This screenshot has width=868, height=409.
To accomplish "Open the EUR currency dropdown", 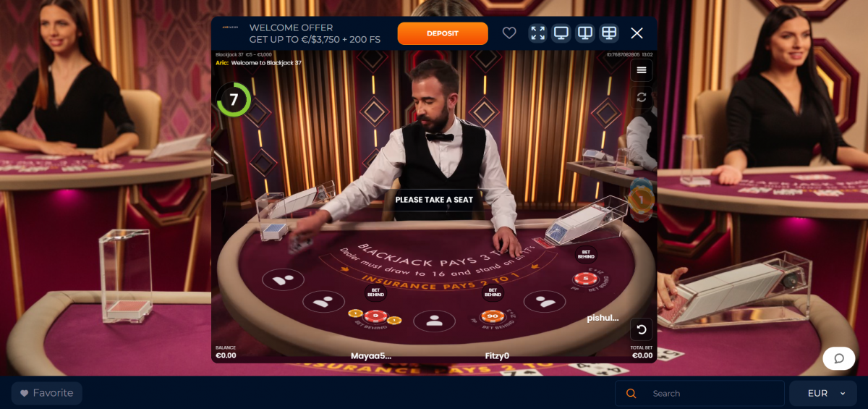I will [827, 393].
